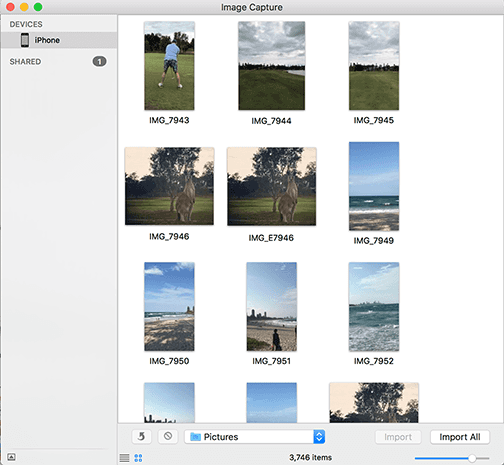Viewport: 504px width, 465px height.
Task: Click the IMG_7949 file name label
Action: (x=374, y=241)
